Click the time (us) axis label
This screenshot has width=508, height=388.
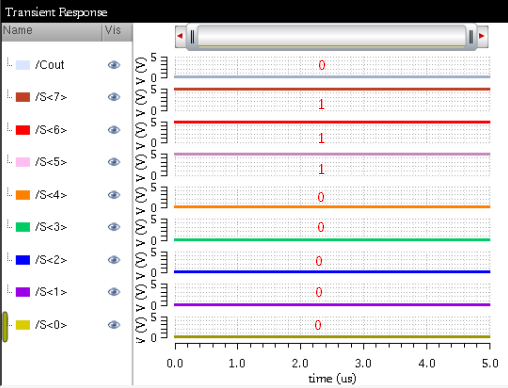pos(332,379)
